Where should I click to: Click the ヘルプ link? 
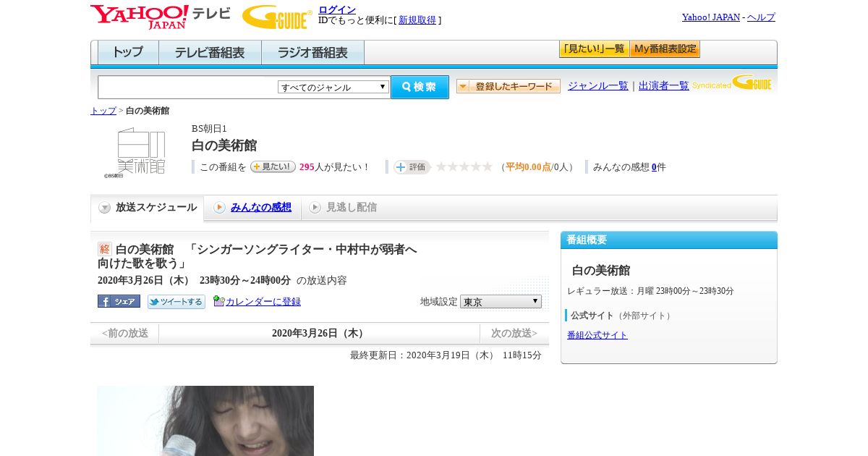tap(761, 17)
